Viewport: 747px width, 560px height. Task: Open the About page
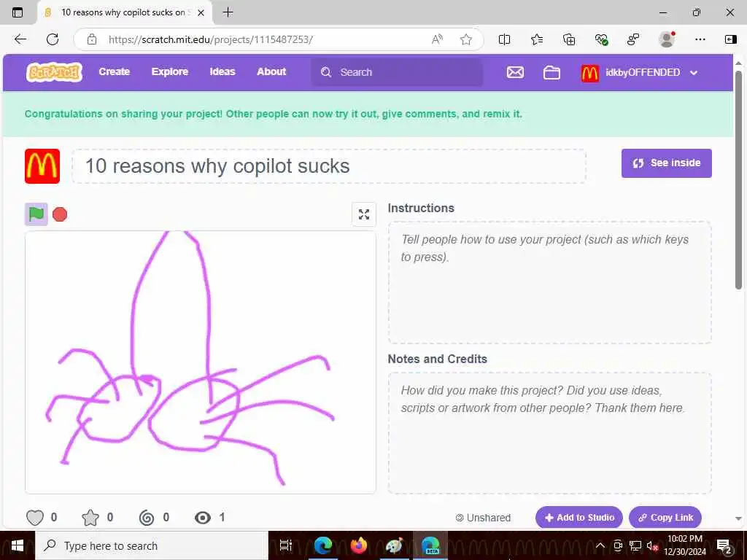coord(271,72)
